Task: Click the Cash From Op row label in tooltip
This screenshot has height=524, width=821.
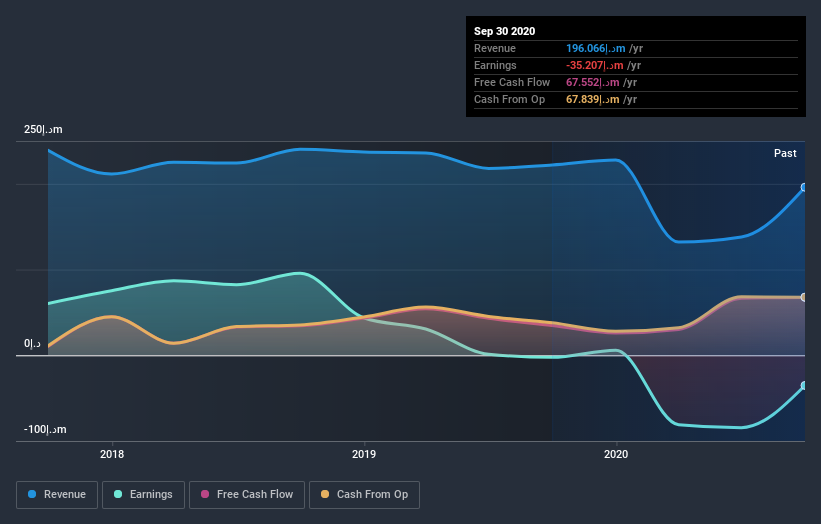Action: 509,99
